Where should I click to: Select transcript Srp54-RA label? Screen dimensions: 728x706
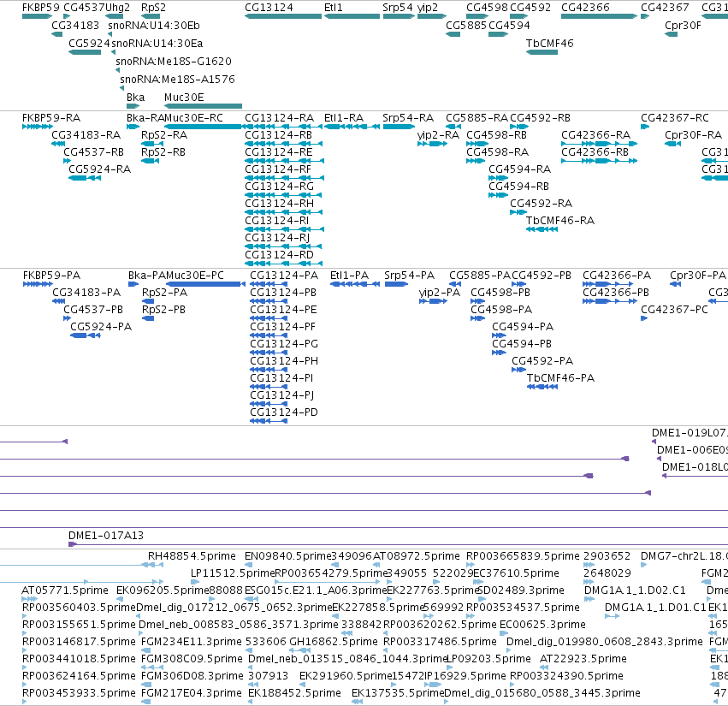pos(408,118)
